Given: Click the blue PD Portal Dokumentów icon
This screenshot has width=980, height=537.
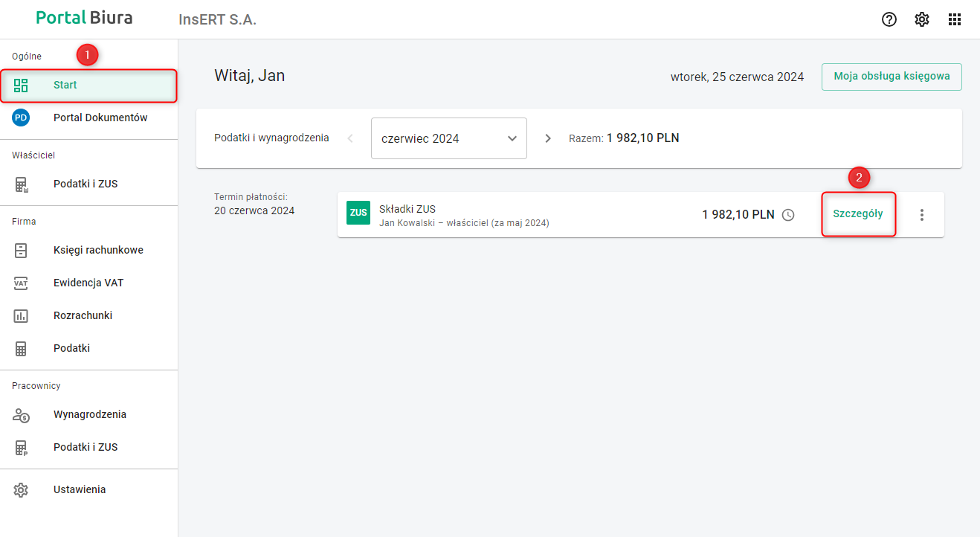Looking at the screenshot, I should coord(21,118).
